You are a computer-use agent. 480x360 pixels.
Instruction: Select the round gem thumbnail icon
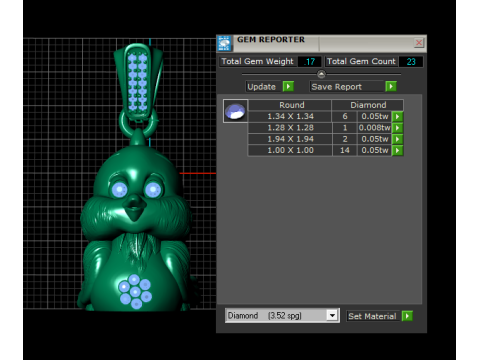pyautogui.click(x=235, y=111)
